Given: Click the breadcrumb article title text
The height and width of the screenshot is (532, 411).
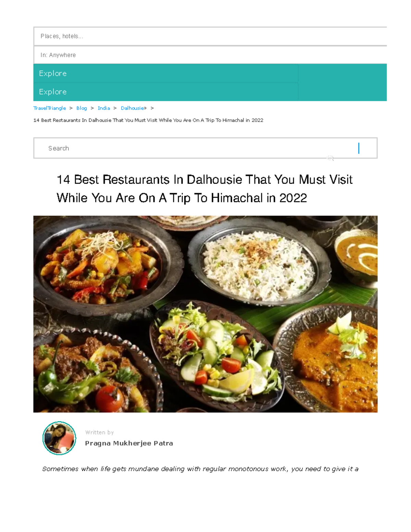Looking at the screenshot, I should (x=148, y=120).
